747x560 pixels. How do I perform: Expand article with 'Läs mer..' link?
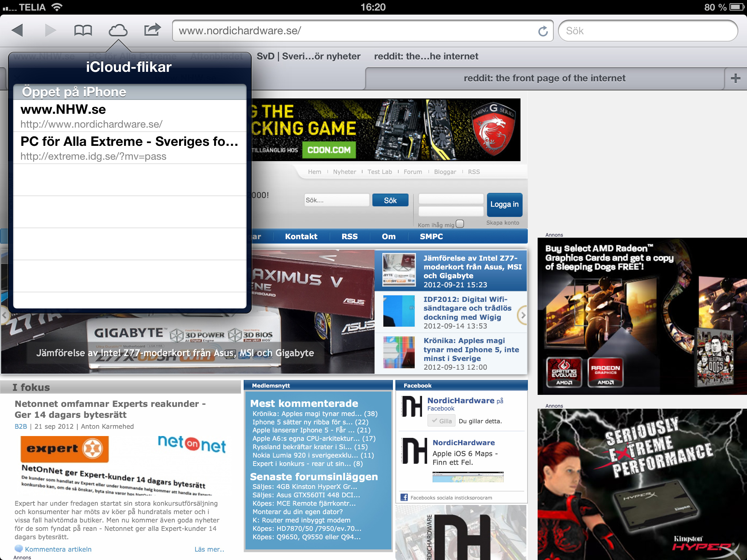tap(209, 549)
